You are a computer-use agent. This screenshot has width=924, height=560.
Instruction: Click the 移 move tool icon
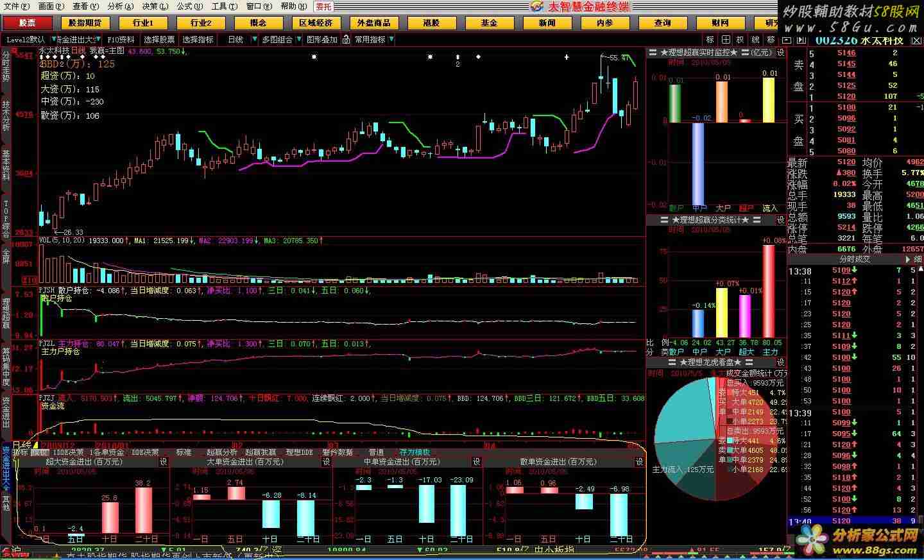click(771, 40)
